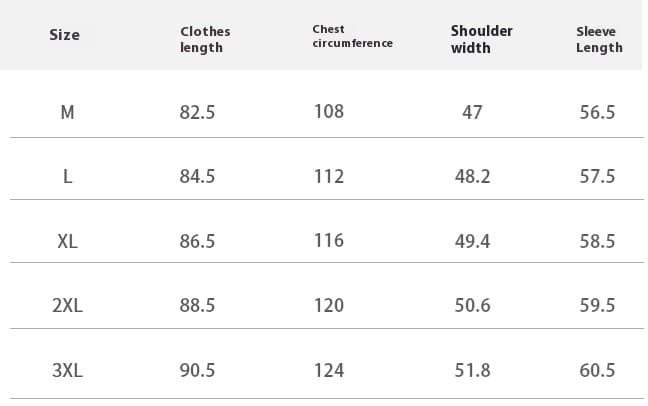Select shoulder width value 47
This screenshot has height=406, width=648.
tap(472, 112)
